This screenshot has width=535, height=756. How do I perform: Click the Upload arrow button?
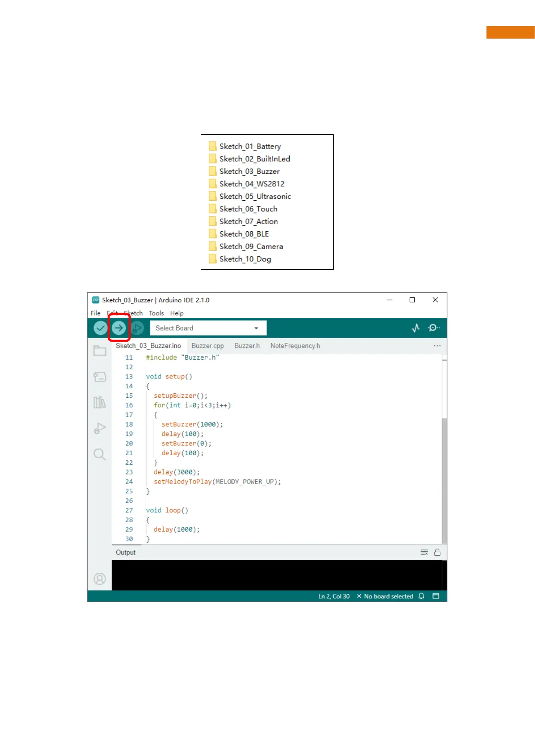click(119, 328)
